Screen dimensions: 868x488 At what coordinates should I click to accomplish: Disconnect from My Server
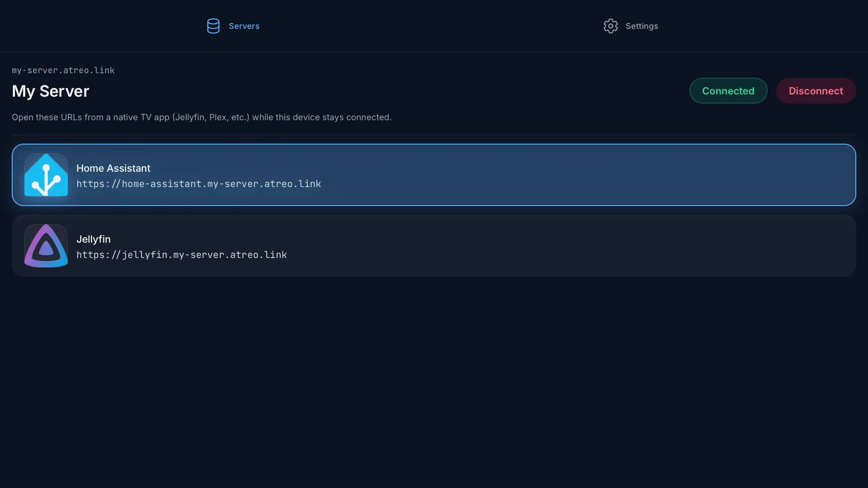[x=816, y=91]
